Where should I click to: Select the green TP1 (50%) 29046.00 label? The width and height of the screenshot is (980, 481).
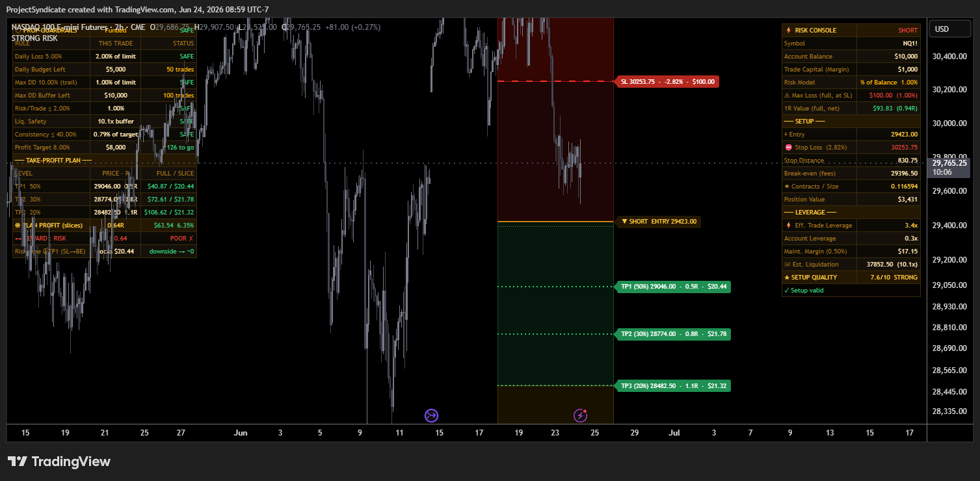673,287
